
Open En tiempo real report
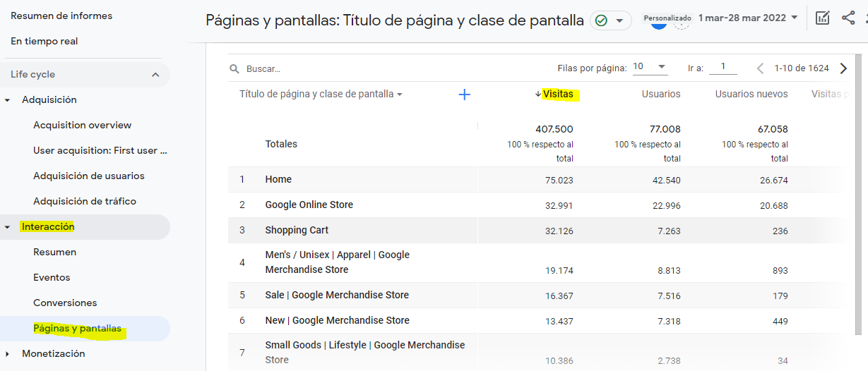pyautogui.click(x=44, y=42)
